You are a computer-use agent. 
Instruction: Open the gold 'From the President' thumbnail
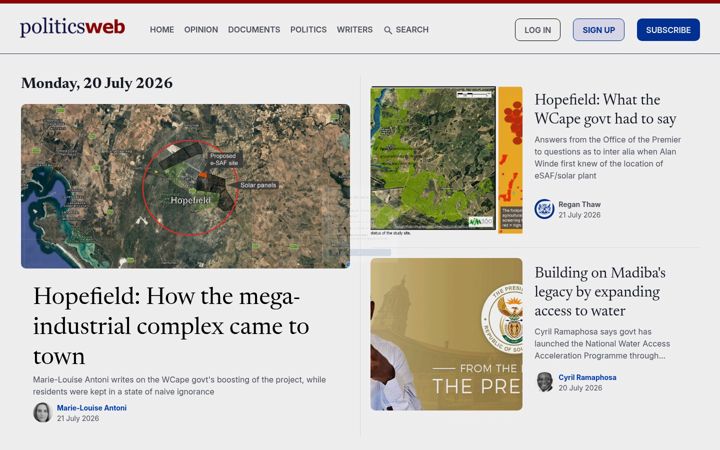click(446, 334)
